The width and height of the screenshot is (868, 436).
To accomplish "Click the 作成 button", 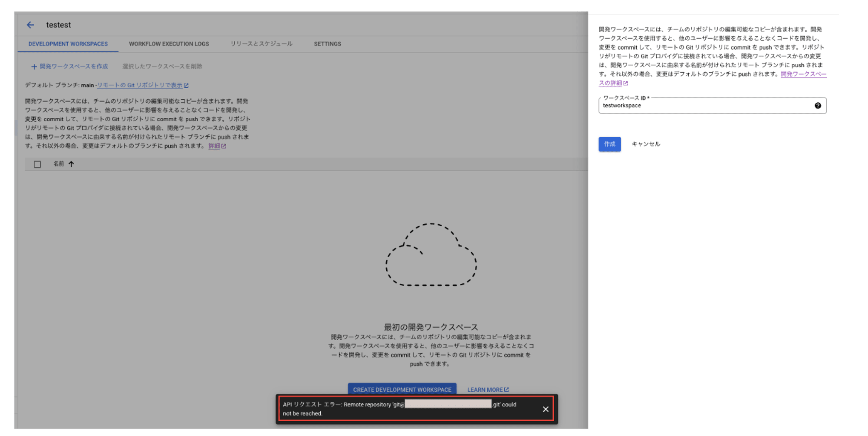I will tap(609, 144).
